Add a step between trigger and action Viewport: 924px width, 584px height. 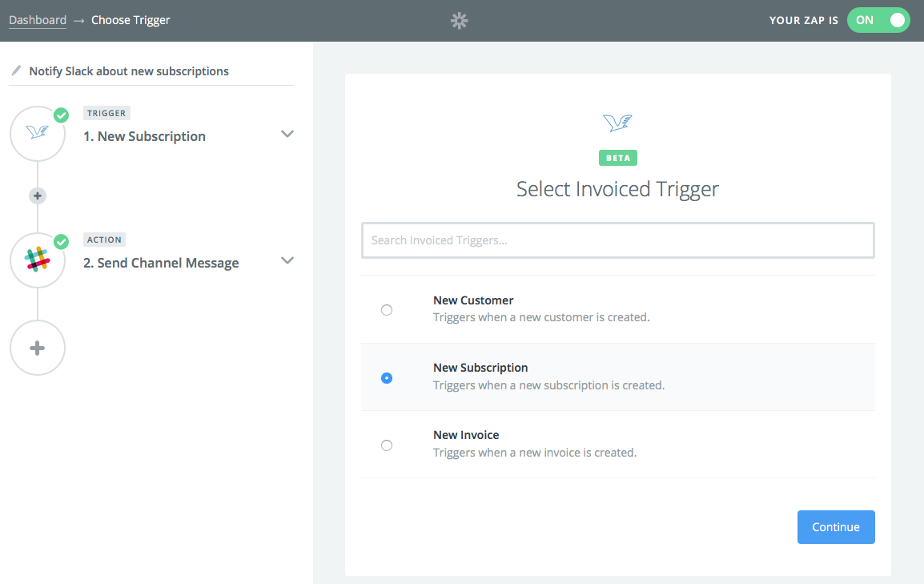point(37,195)
